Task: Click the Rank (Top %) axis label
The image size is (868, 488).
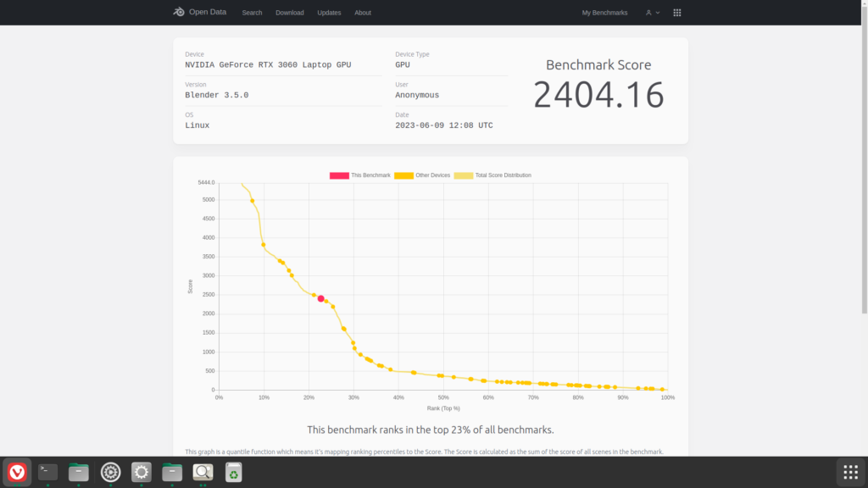Action: tap(443, 408)
